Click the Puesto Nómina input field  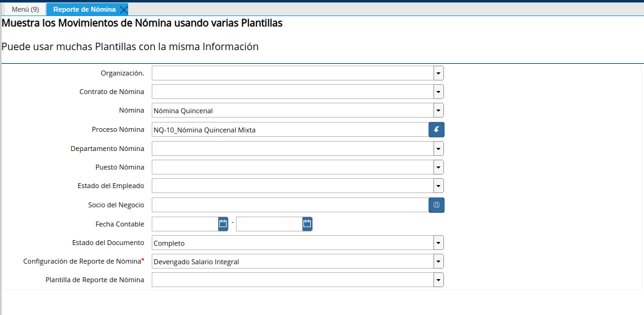293,167
